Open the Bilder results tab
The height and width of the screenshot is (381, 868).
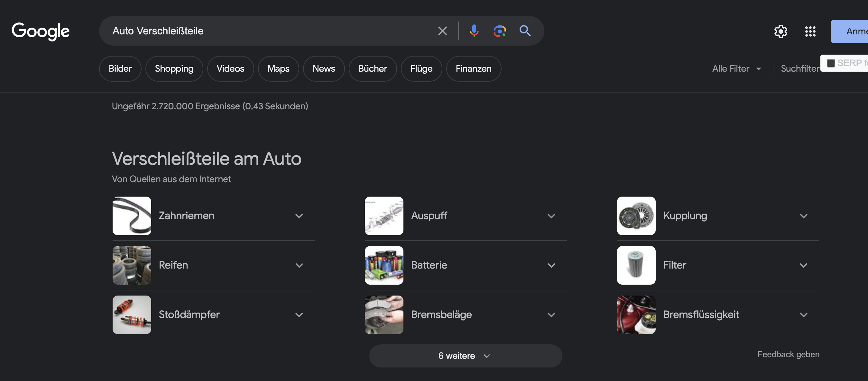(x=120, y=68)
